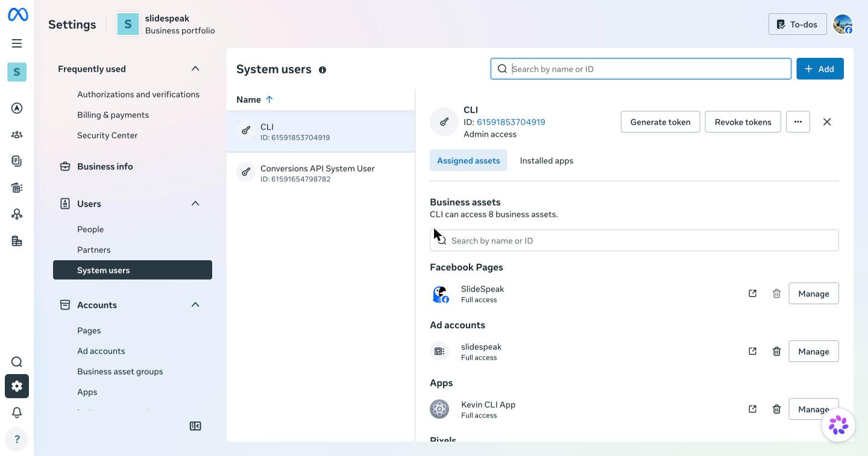Open the help question mark icon

click(17, 439)
